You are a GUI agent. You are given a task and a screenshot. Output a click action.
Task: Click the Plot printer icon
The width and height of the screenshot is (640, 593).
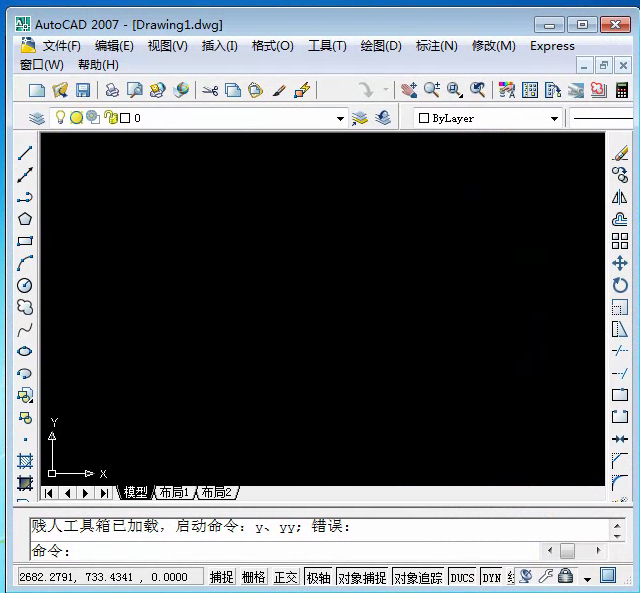[x=112, y=90]
